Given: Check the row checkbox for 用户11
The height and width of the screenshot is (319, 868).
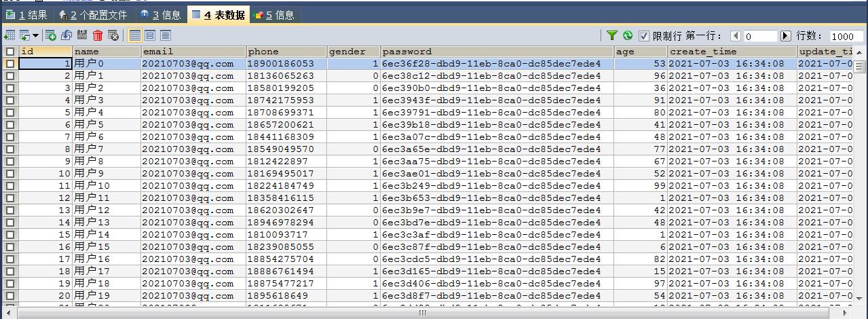Looking at the screenshot, I should click(x=10, y=198).
